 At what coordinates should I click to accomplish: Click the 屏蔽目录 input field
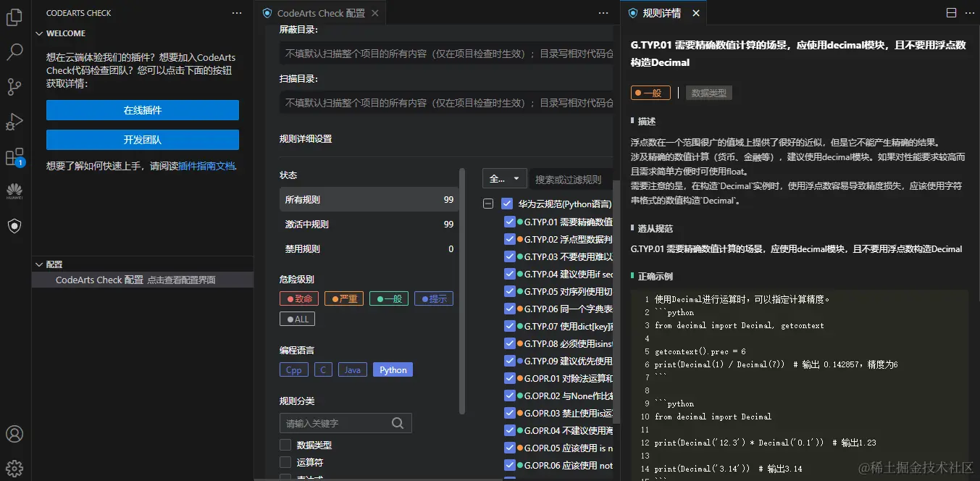[x=446, y=53]
